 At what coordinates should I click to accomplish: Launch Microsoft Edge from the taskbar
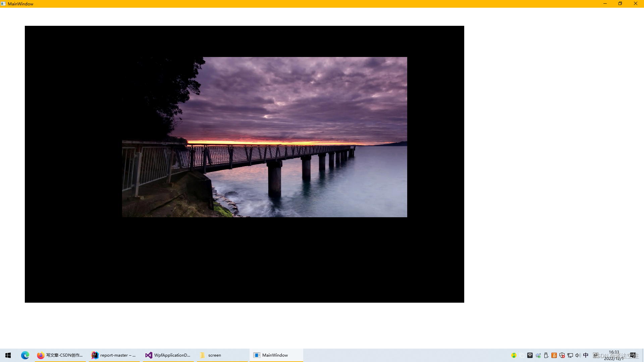tap(25, 355)
